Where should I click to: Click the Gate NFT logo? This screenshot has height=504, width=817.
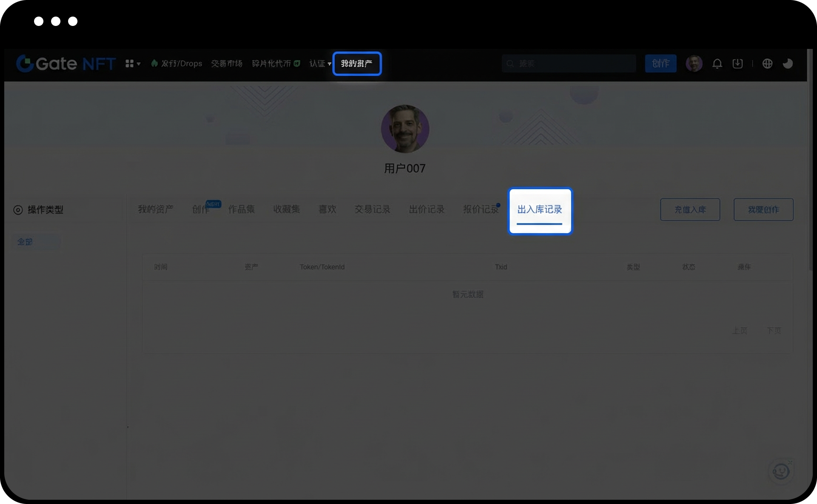click(x=66, y=64)
